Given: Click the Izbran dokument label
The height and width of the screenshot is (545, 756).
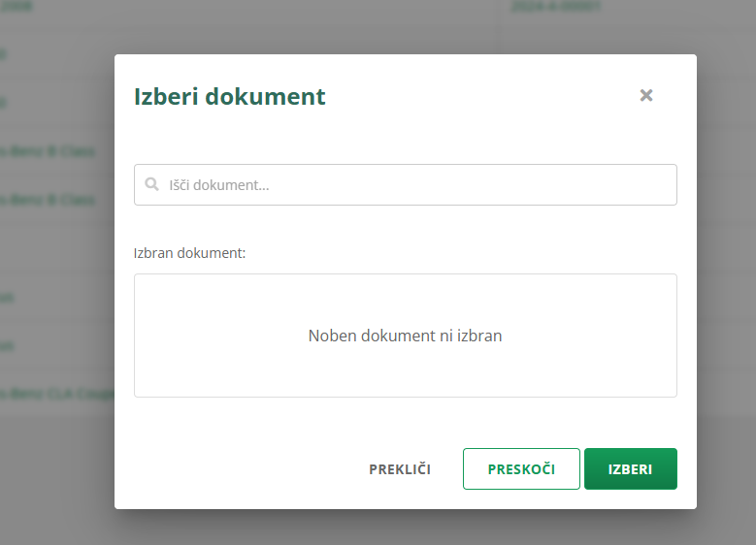Looking at the screenshot, I should click(x=190, y=253).
